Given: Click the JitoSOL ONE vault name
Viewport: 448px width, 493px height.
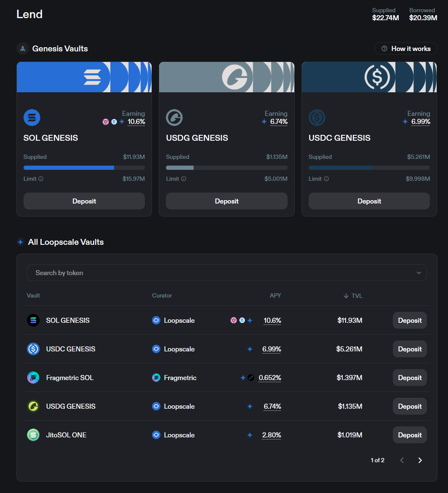Looking at the screenshot, I should click(66, 435).
